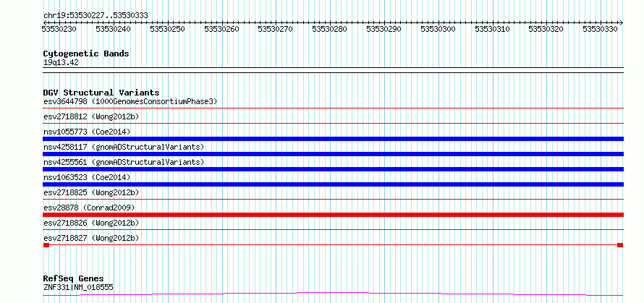
Task: Click the thick red bar for esv28878
Action: (x=333, y=215)
